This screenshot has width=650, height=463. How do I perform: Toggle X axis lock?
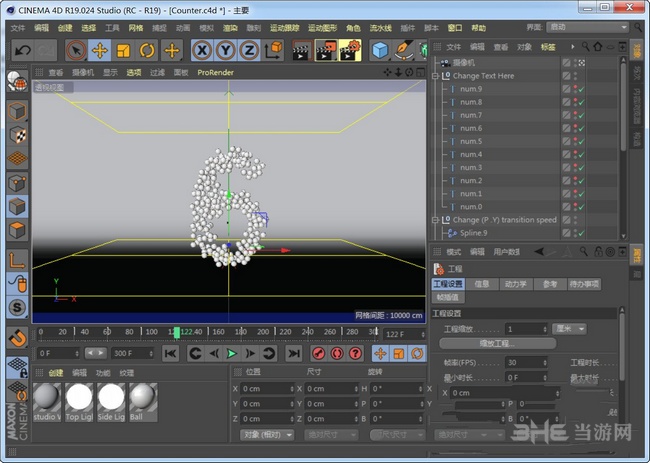tap(202, 51)
